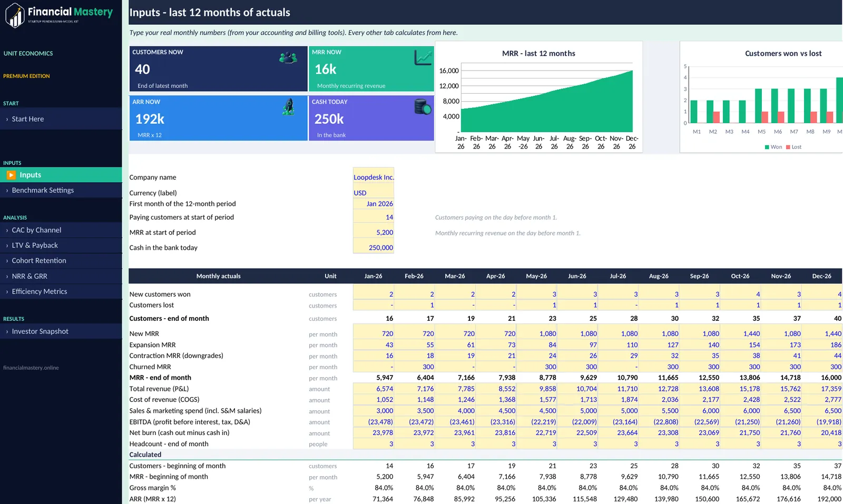Click the 'Sales & marketing spend' row label
843x504 pixels.
[x=195, y=411]
